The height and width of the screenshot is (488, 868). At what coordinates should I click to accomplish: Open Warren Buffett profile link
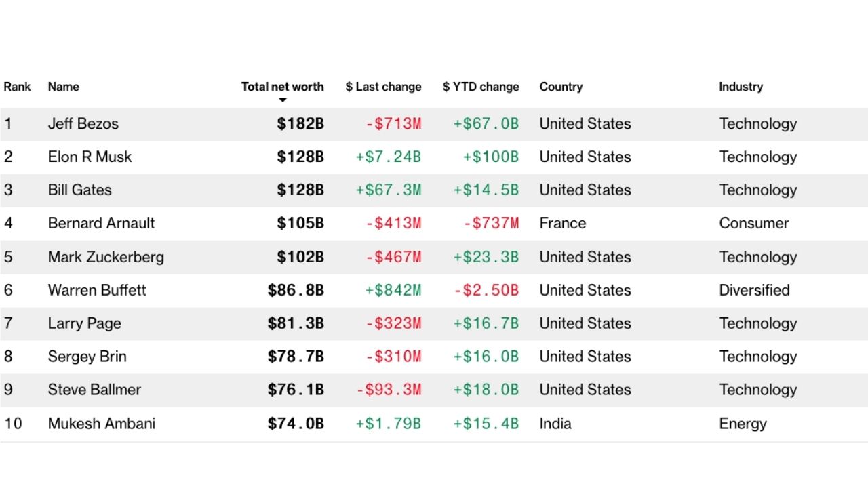click(x=97, y=290)
